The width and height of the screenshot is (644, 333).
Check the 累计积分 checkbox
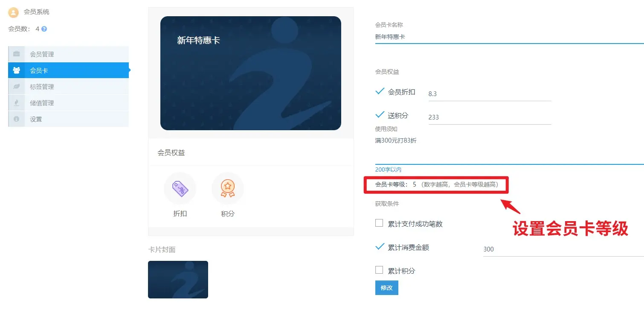(379, 270)
